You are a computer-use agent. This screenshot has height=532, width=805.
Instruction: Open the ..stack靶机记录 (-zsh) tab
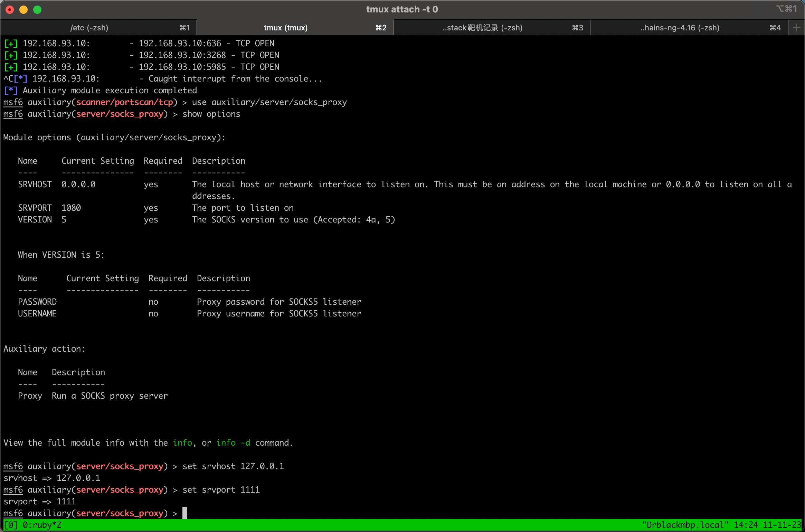click(x=492, y=28)
